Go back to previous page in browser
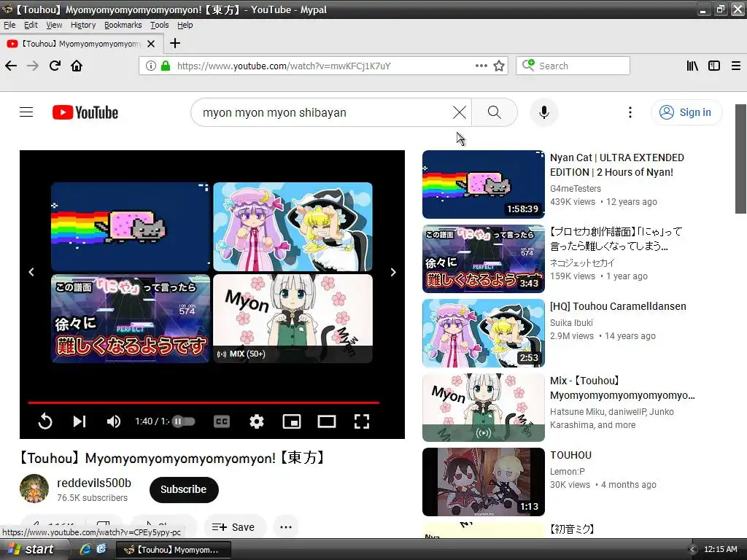 (x=11, y=66)
